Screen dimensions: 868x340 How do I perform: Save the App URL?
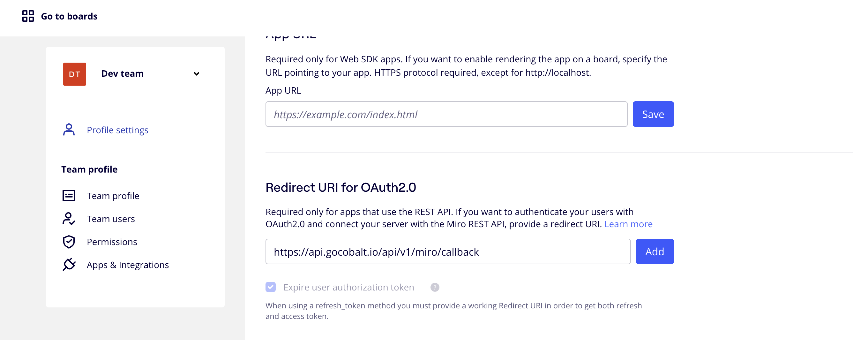click(x=653, y=114)
